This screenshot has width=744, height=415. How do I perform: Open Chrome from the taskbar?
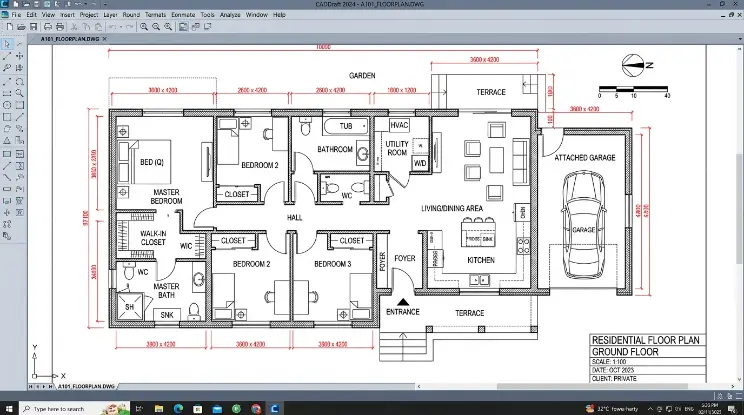point(256,408)
